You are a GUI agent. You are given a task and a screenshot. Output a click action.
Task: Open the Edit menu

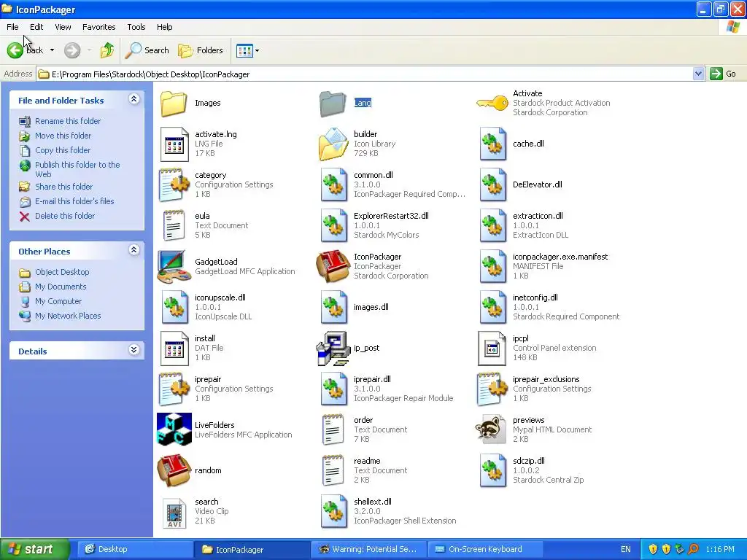(x=36, y=27)
